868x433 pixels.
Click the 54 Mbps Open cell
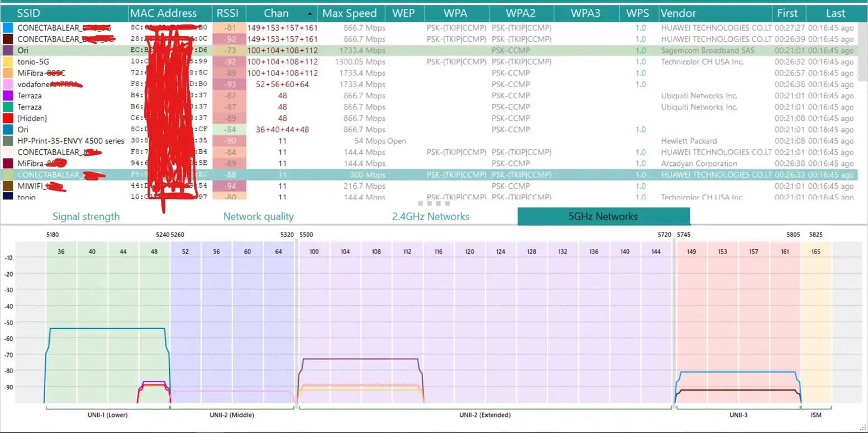click(379, 141)
